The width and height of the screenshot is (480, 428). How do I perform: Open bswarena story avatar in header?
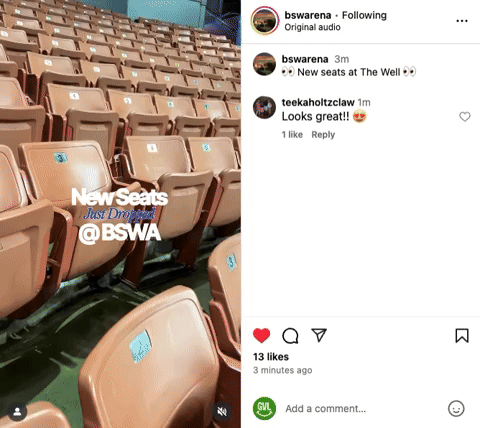coord(265,21)
